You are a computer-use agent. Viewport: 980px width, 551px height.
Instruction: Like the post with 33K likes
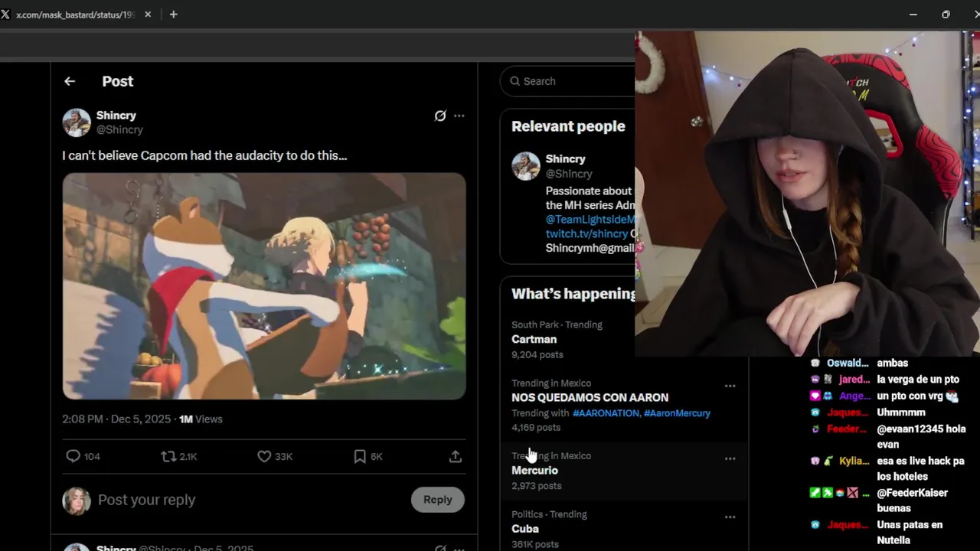click(264, 456)
